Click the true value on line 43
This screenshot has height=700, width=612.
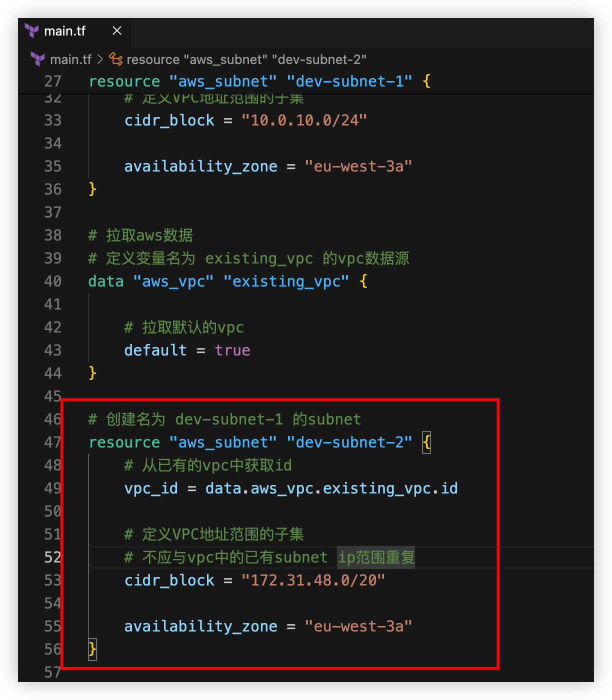pos(232,350)
